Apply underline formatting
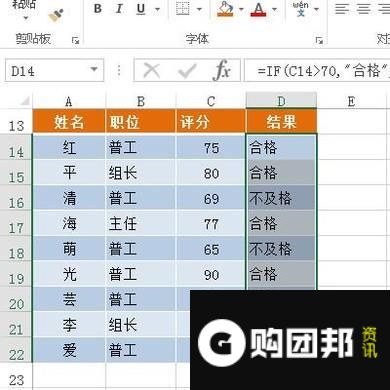 [141, 9]
